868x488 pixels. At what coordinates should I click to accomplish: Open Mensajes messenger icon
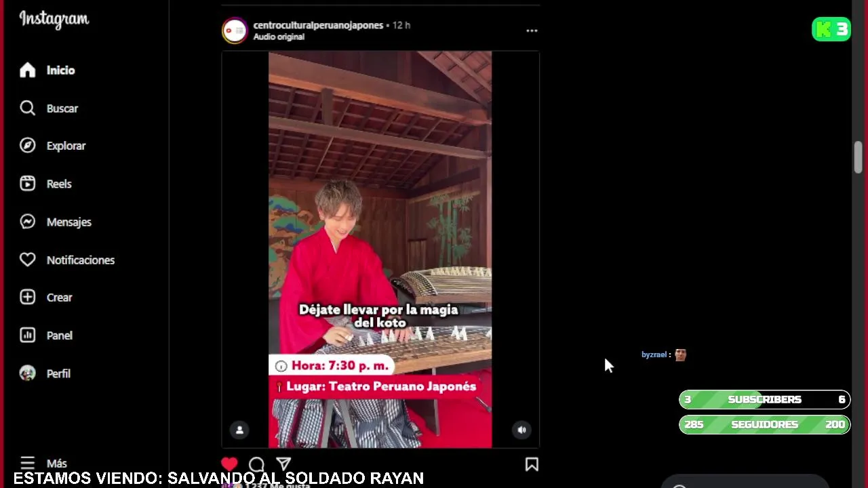[x=27, y=222]
